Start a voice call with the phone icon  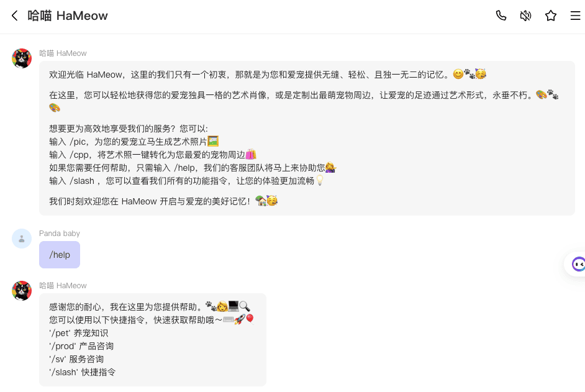point(501,16)
